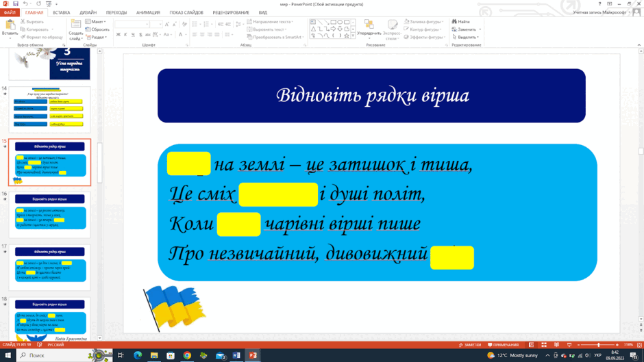This screenshot has height=362, width=644.
Task: Open Макет layout dropdown
Action: click(x=96, y=22)
